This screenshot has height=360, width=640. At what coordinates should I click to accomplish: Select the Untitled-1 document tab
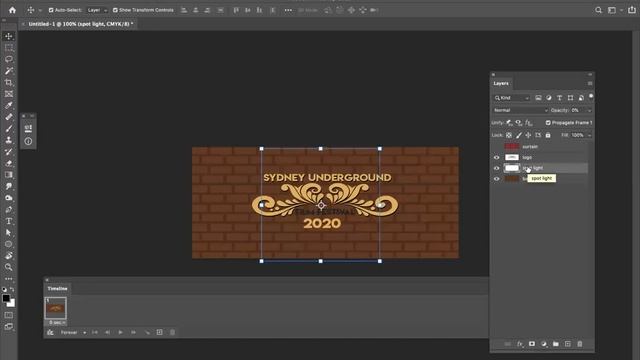pos(80,24)
